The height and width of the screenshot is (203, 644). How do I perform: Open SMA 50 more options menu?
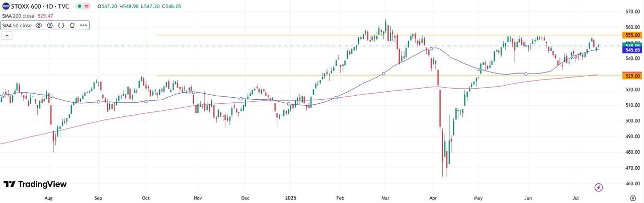coord(83,25)
